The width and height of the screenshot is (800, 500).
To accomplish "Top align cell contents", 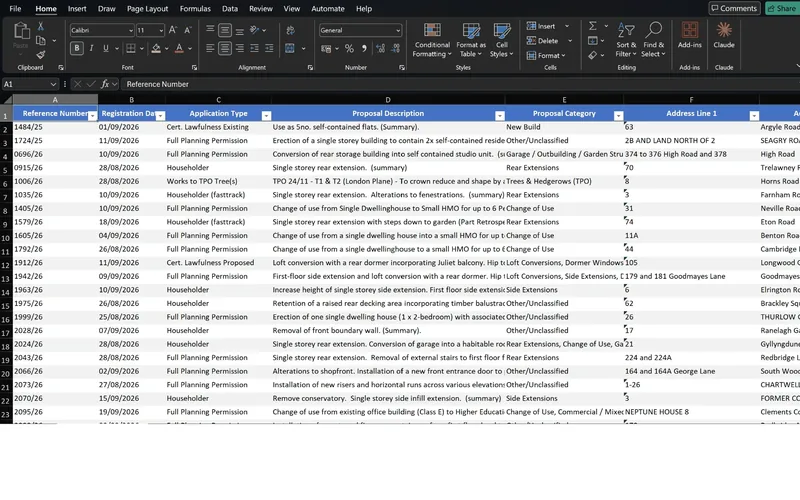I will (210, 30).
